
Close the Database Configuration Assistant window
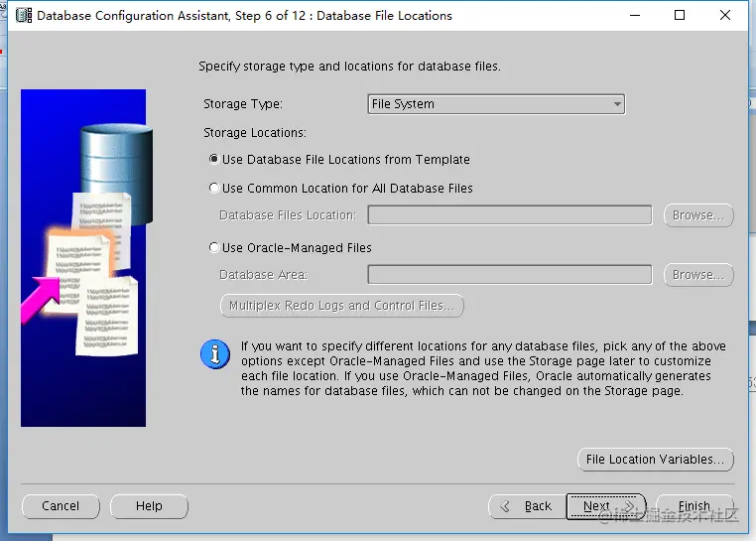tap(724, 15)
